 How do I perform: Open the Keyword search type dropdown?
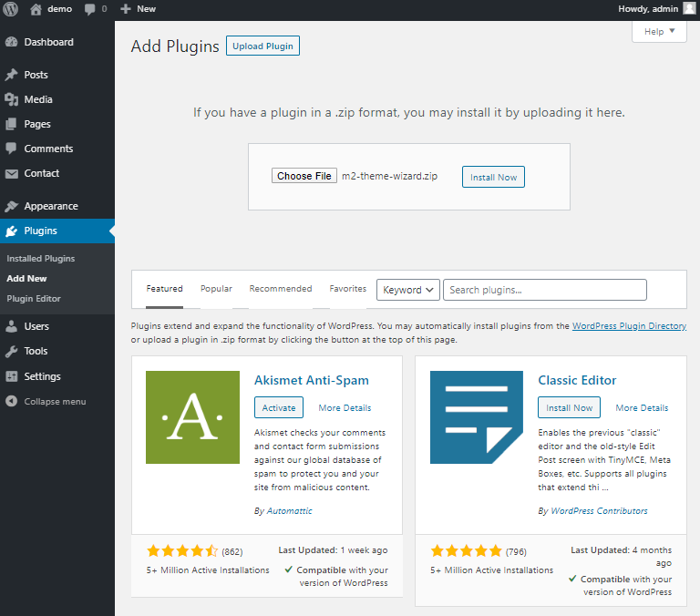tap(408, 290)
